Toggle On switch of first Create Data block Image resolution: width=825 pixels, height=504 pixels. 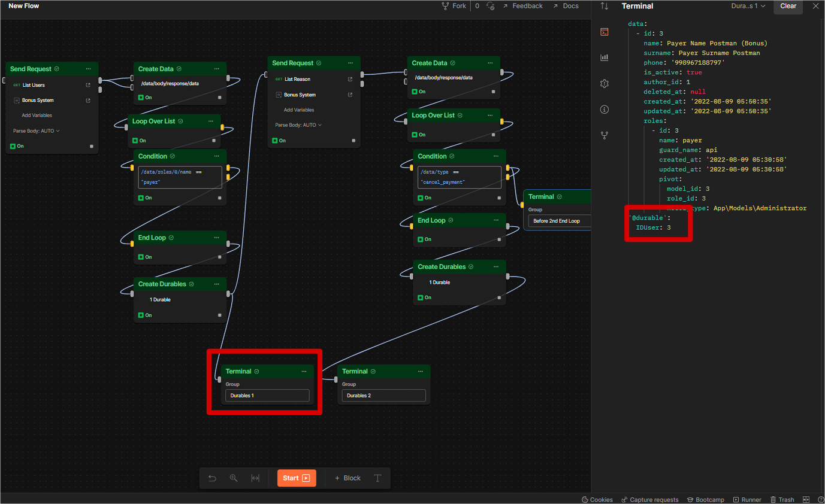(x=144, y=97)
